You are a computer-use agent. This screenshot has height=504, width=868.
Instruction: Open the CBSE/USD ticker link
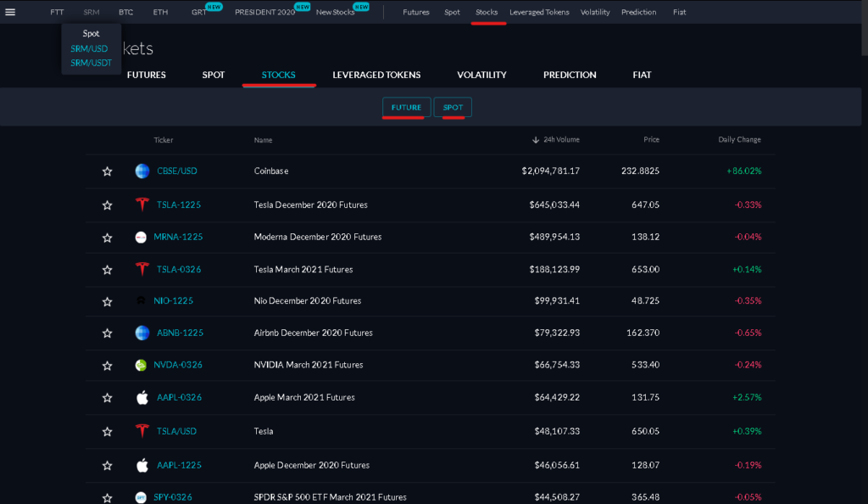(177, 171)
